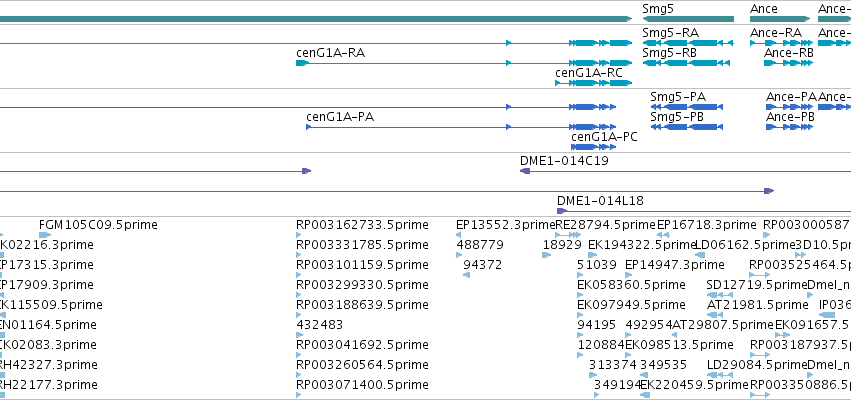The height and width of the screenshot is (400, 851).
Task: Select the EK220459.5prime EST label
Action: 695,385
